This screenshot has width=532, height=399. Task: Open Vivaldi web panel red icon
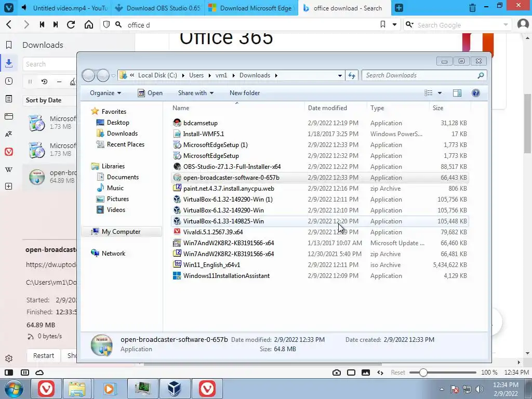pyautogui.click(x=9, y=152)
